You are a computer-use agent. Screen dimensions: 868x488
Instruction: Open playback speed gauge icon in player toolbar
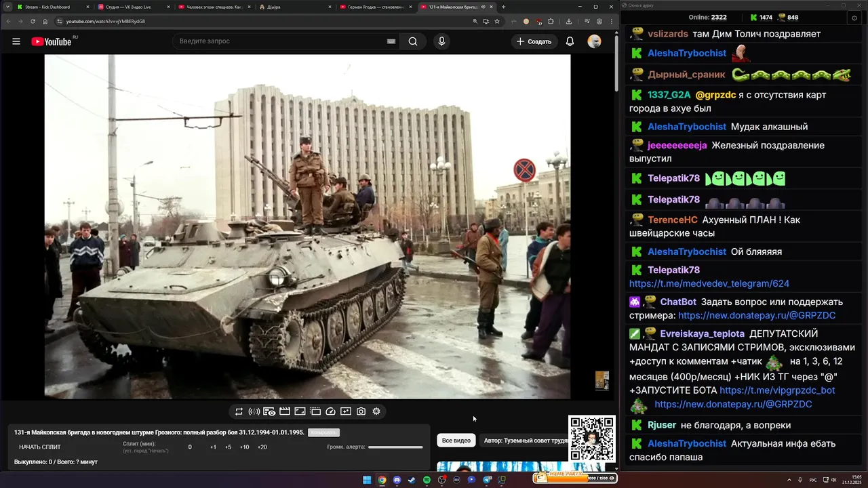(x=330, y=411)
